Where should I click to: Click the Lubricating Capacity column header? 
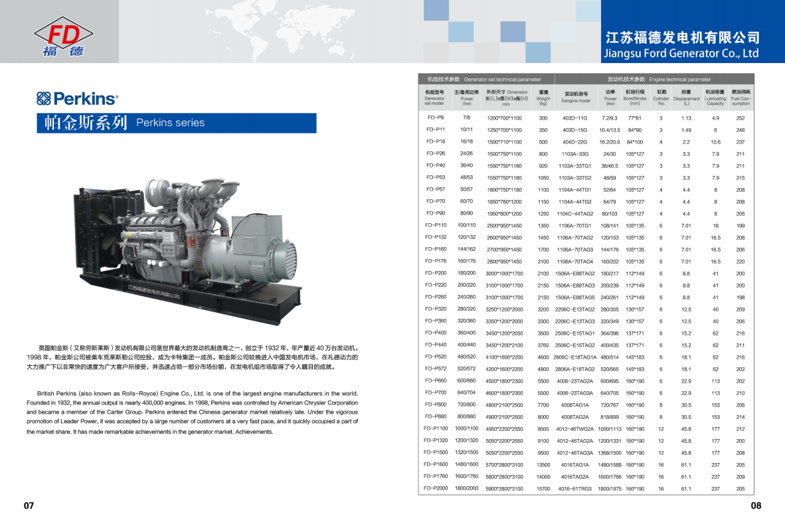tap(715, 98)
